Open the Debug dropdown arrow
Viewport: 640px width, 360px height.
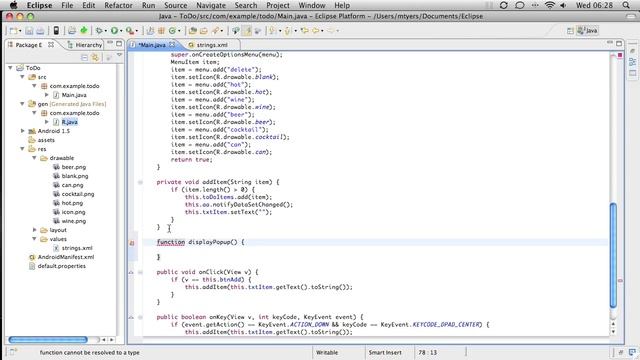[x=105, y=31]
